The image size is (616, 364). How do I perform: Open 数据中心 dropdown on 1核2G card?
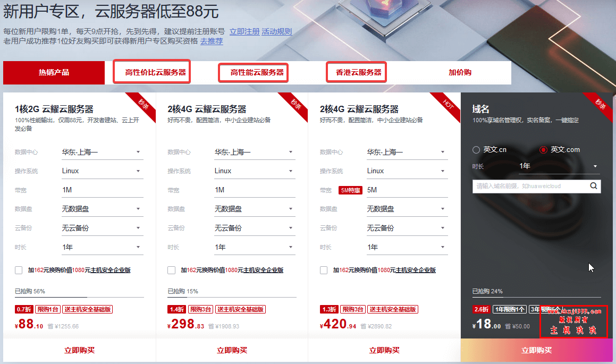pyautogui.click(x=101, y=152)
